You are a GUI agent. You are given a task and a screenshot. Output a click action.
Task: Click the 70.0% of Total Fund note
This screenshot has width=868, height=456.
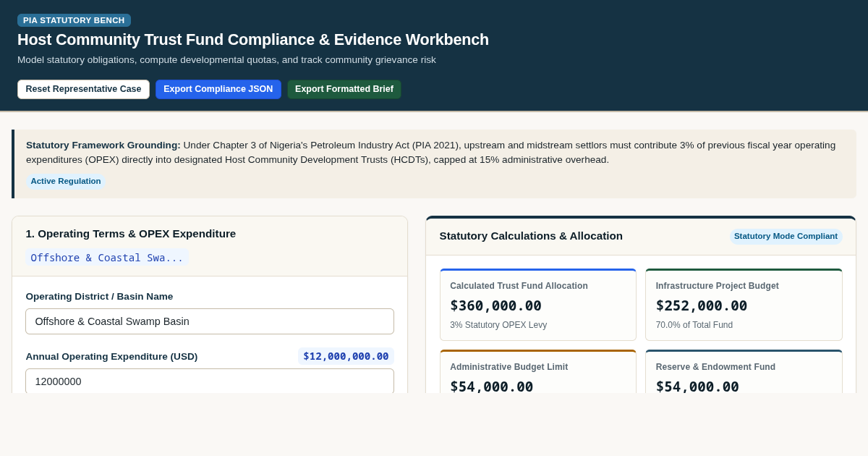click(694, 325)
